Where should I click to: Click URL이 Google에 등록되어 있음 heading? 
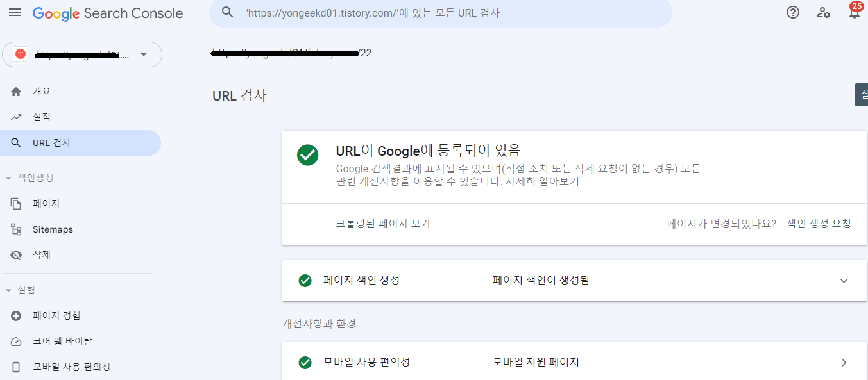pos(428,151)
